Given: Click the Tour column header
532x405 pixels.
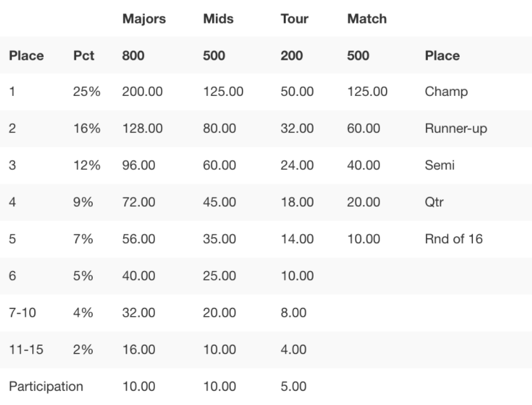Looking at the screenshot, I should pyautogui.click(x=294, y=18).
